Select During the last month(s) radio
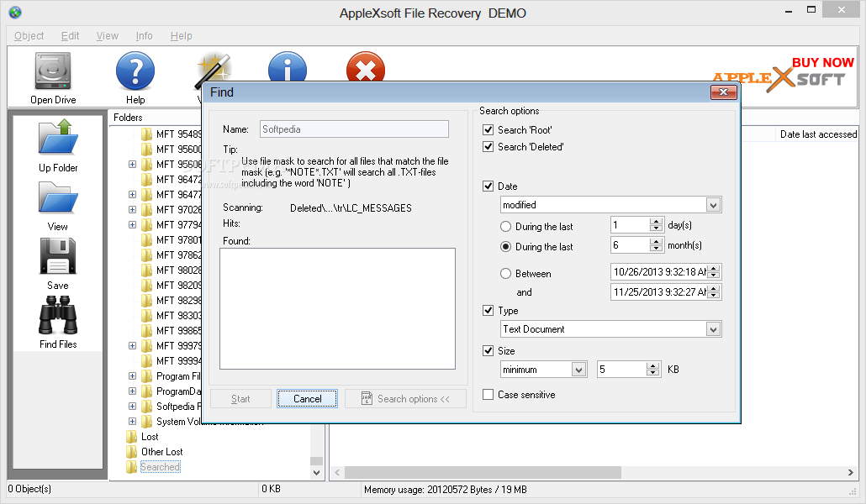Image resolution: width=866 pixels, height=504 pixels. (x=505, y=247)
